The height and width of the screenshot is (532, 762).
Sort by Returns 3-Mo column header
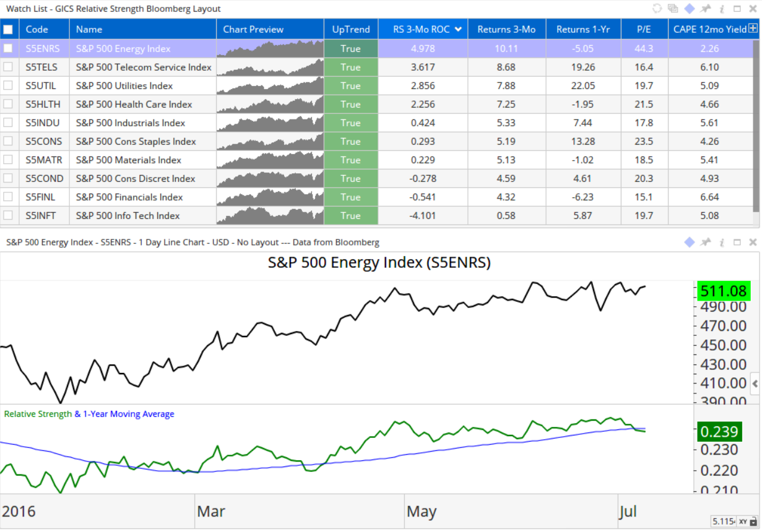pyautogui.click(x=506, y=29)
